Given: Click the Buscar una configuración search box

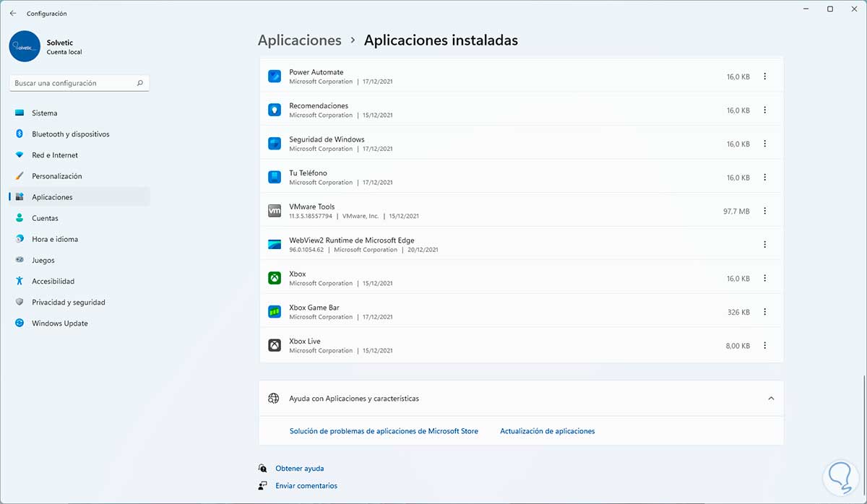Looking at the screenshot, I should pos(79,83).
